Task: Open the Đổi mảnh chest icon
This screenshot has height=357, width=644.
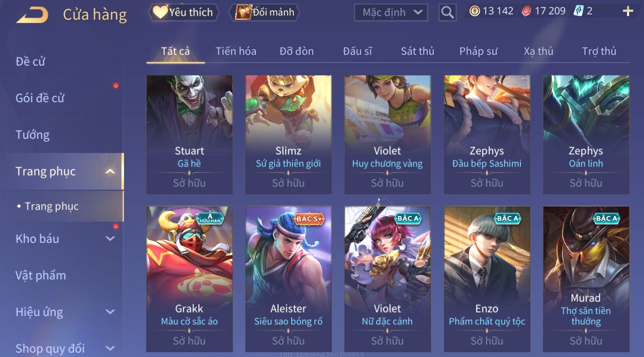Action: 243,12
